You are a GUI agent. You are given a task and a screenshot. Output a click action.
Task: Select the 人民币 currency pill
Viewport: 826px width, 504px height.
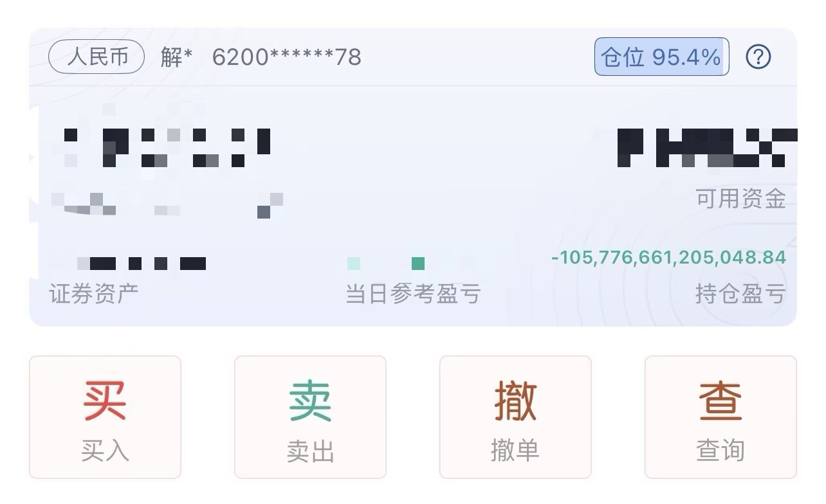(x=97, y=57)
